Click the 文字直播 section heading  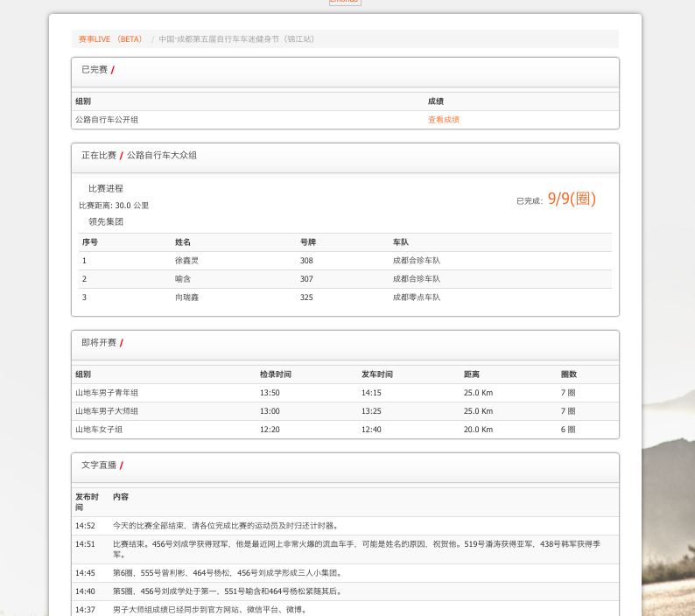99,465
